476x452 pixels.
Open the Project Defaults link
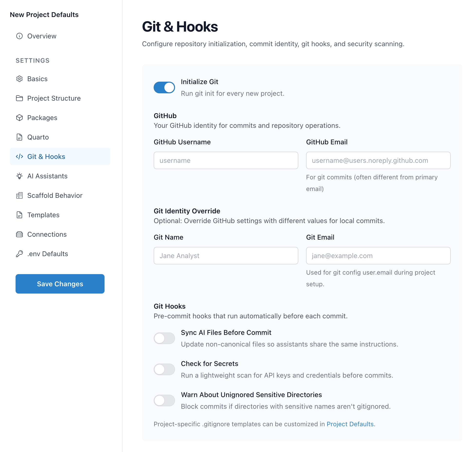pyautogui.click(x=350, y=424)
